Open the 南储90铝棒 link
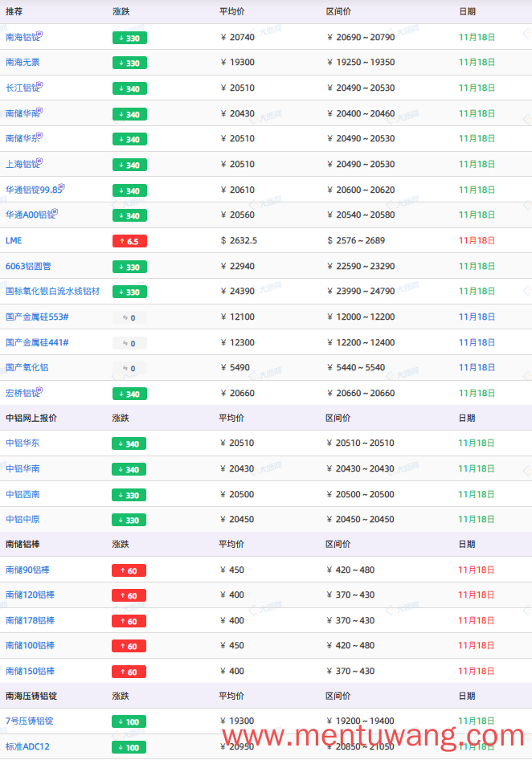The height and width of the screenshot is (760, 532). pos(27,570)
